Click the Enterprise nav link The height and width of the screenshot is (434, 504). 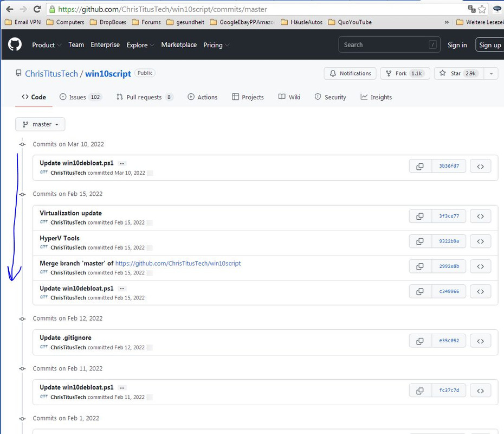(105, 44)
